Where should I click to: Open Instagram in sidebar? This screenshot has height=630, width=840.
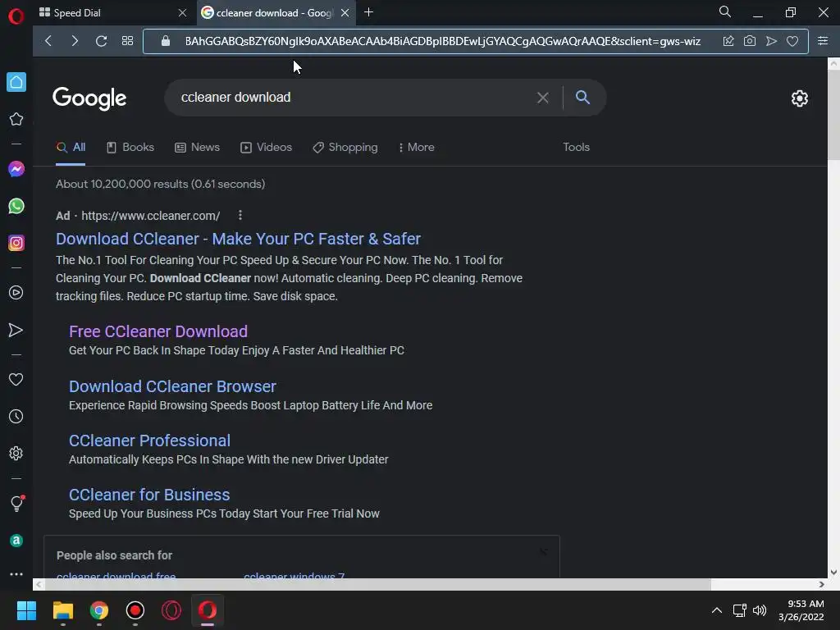16,243
